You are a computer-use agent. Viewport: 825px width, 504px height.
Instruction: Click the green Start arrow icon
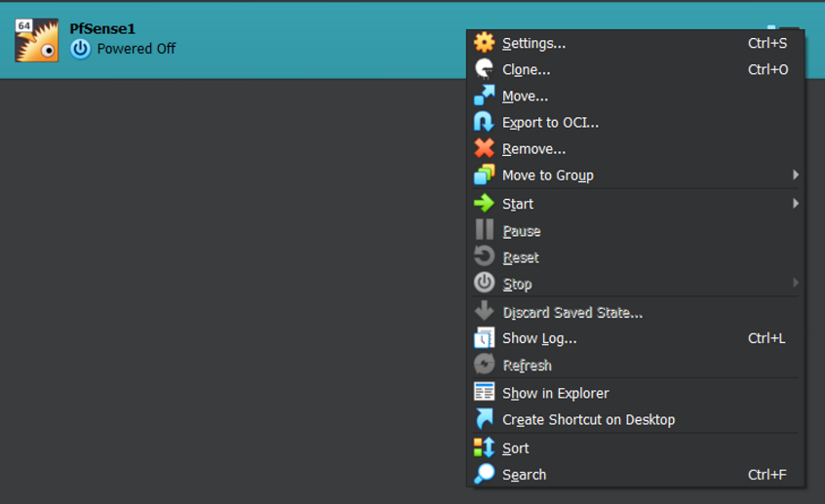(x=484, y=203)
